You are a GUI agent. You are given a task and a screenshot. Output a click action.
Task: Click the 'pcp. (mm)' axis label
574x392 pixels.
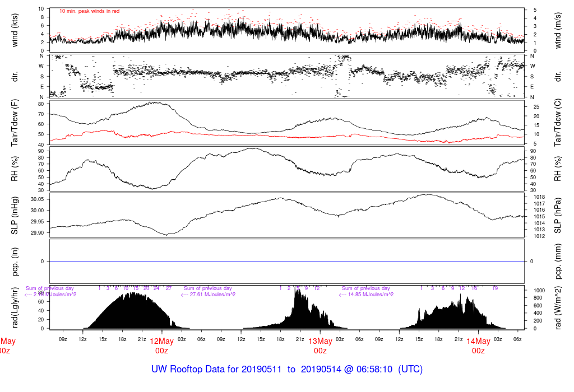(558, 262)
